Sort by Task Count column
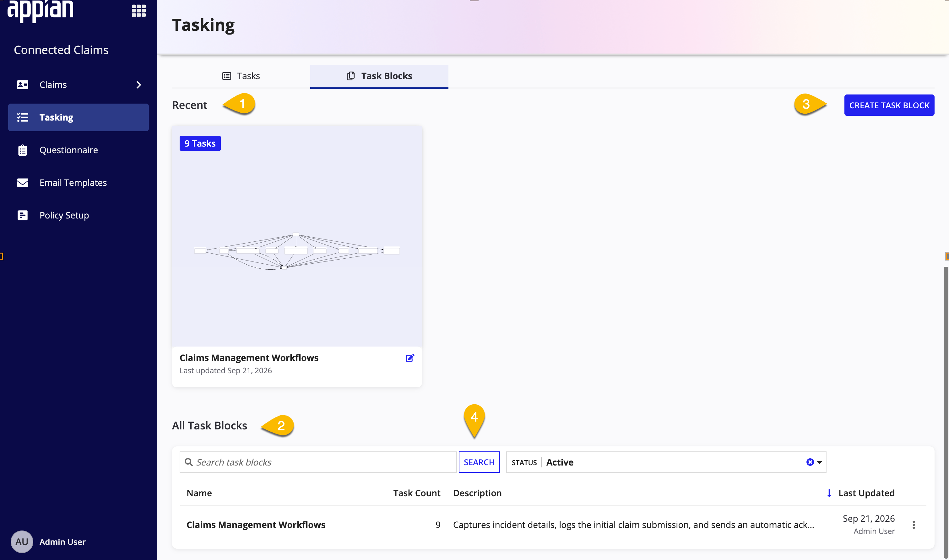 pyautogui.click(x=417, y=493)
